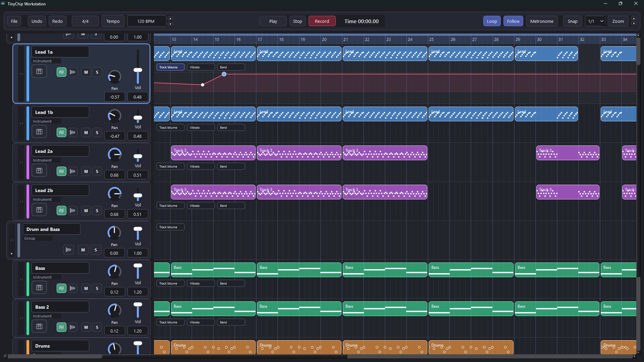The image size is (644, 362).
Task: Adjust the Bass track volume slider
Action: click(x=138, y=266)
